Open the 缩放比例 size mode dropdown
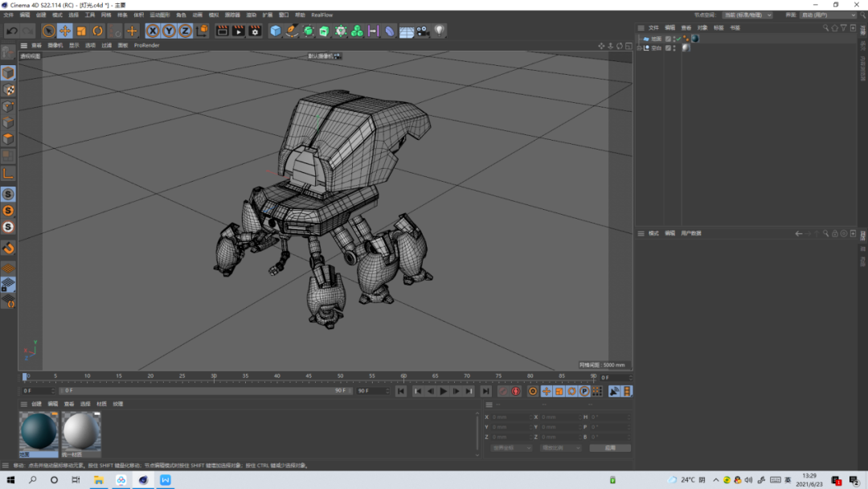This screenshot has height=489, width=868. 560,448
